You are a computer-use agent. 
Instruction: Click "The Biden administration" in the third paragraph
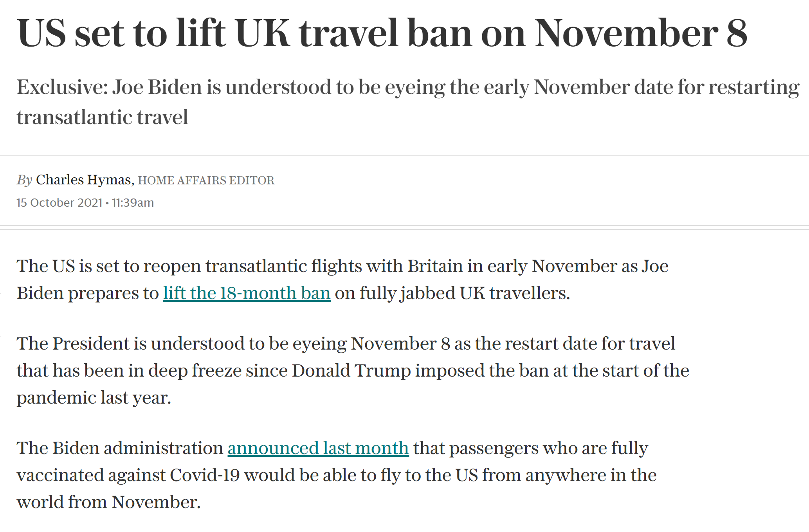119,448
